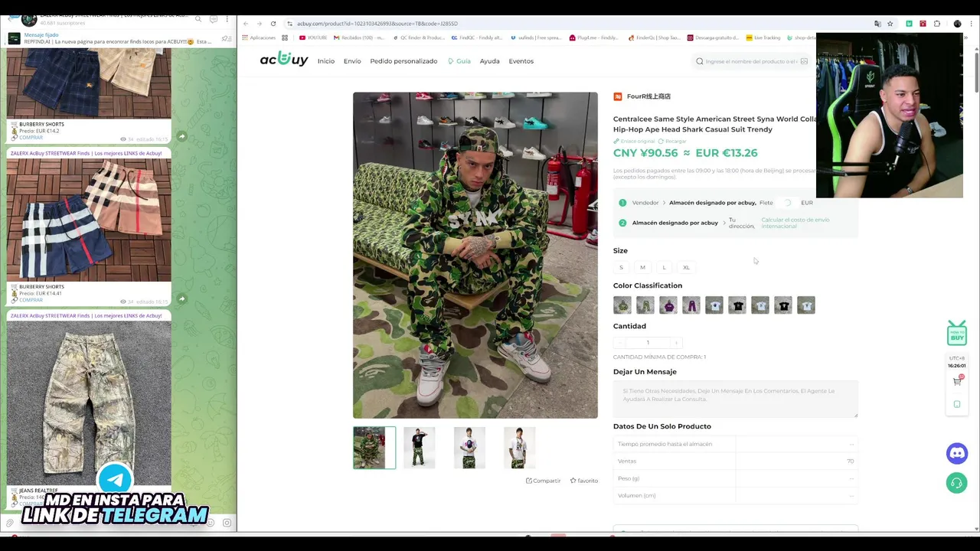Screen dimensions: 980x551
Task: Click the browser reload button
Action: [273, 24]
